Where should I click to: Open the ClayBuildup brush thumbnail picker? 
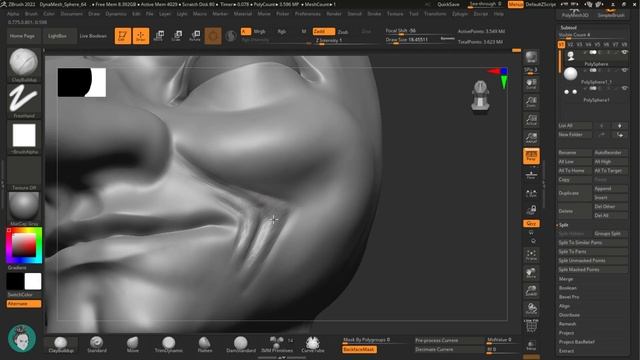pos(24,64)
